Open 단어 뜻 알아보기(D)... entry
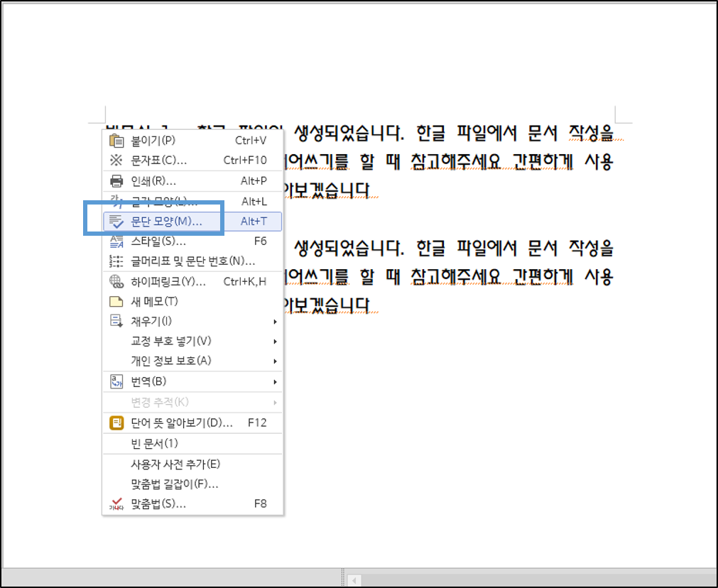 [x=192, y=423]
